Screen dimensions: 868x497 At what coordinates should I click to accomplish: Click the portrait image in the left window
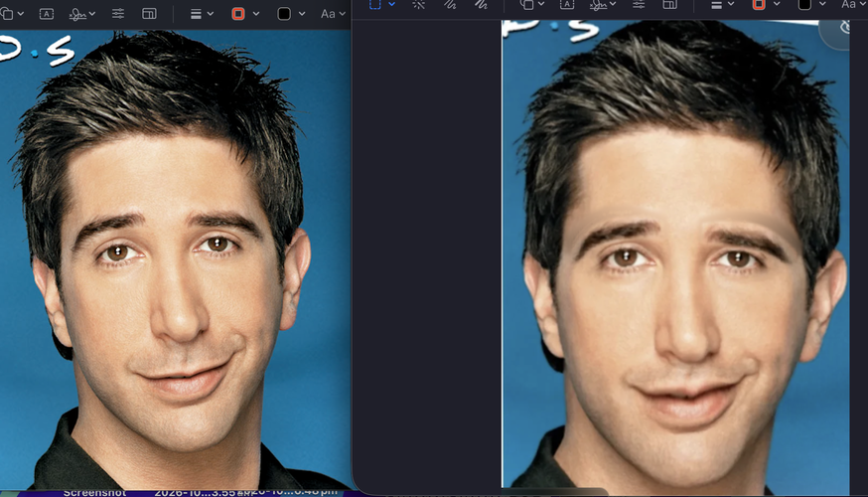pos(175,259)
